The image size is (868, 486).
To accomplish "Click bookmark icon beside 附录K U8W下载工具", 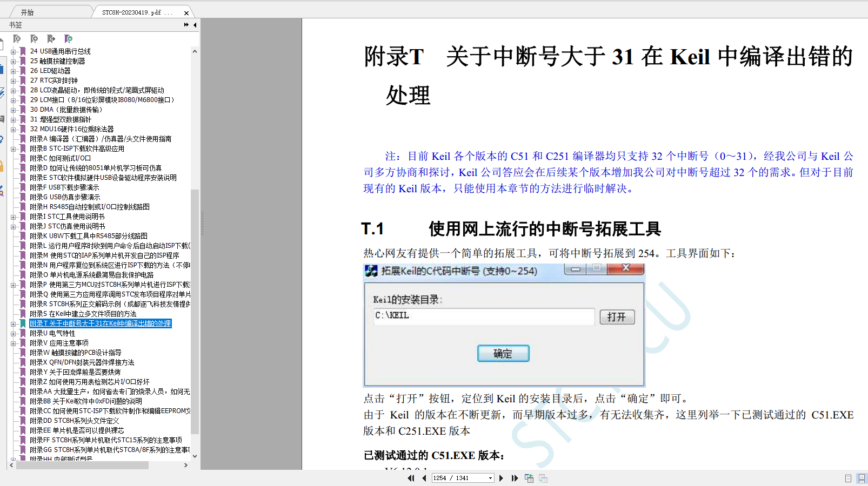I will tap(23, 236).
